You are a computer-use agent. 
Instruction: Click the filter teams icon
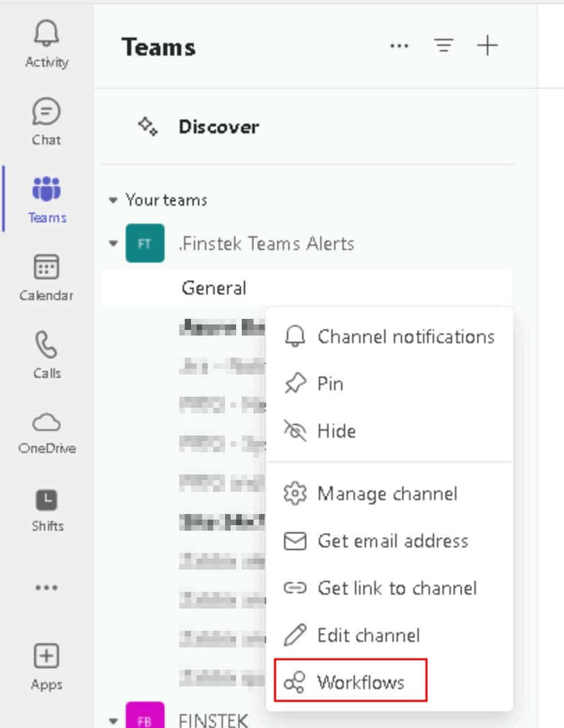click(x=444, y=46)
